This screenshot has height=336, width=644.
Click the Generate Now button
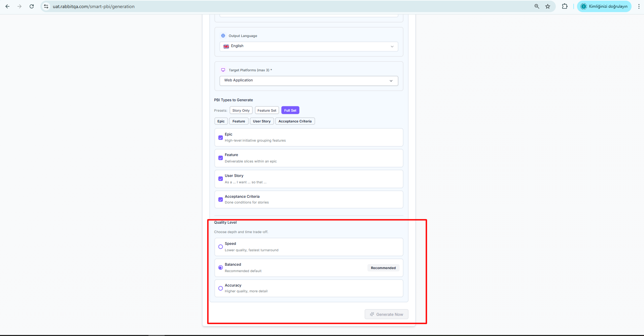point(386,314)
